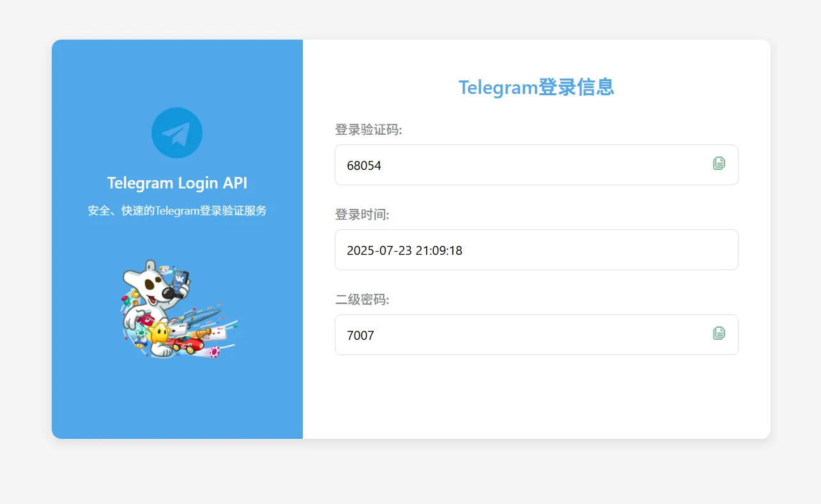Click the Telegram登录信息 heading
The image size is (821, 504).
point(537,87)
